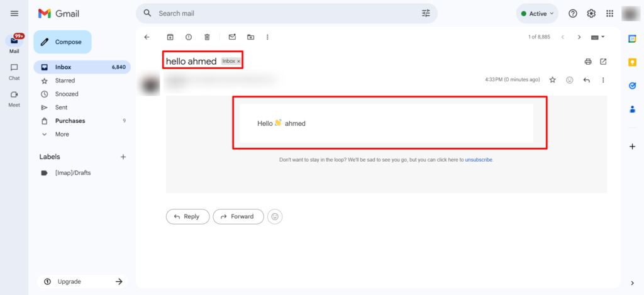Hit the Forward button below email
The width and height of the screenshot is (644, 295).
pos(238,216)
